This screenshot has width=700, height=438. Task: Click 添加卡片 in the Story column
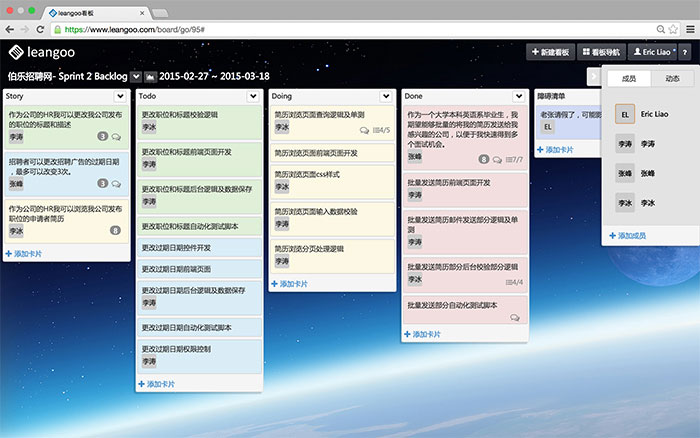pyautogui.click(x=24, y=254)
